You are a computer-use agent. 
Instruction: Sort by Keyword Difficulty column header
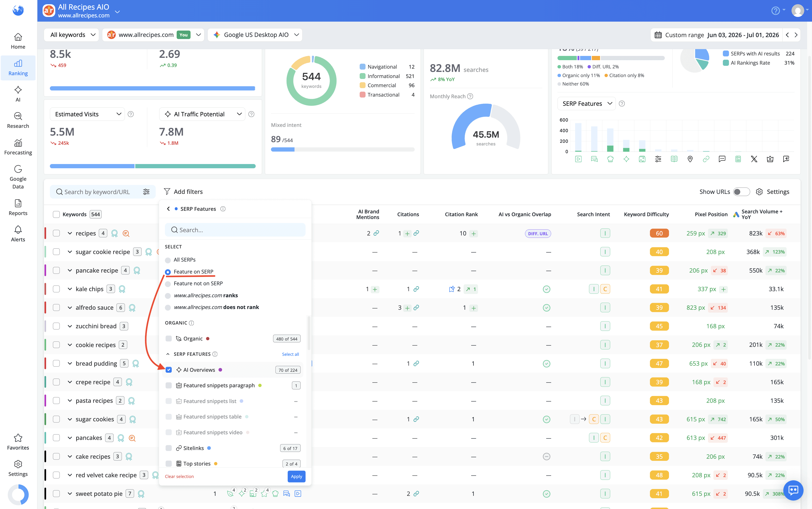click(x=646, y=215)
